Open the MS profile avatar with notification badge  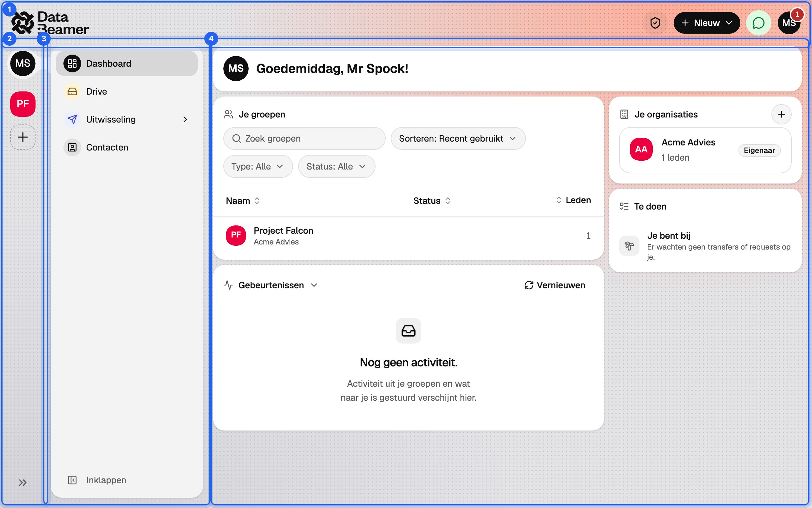point(789,23)
